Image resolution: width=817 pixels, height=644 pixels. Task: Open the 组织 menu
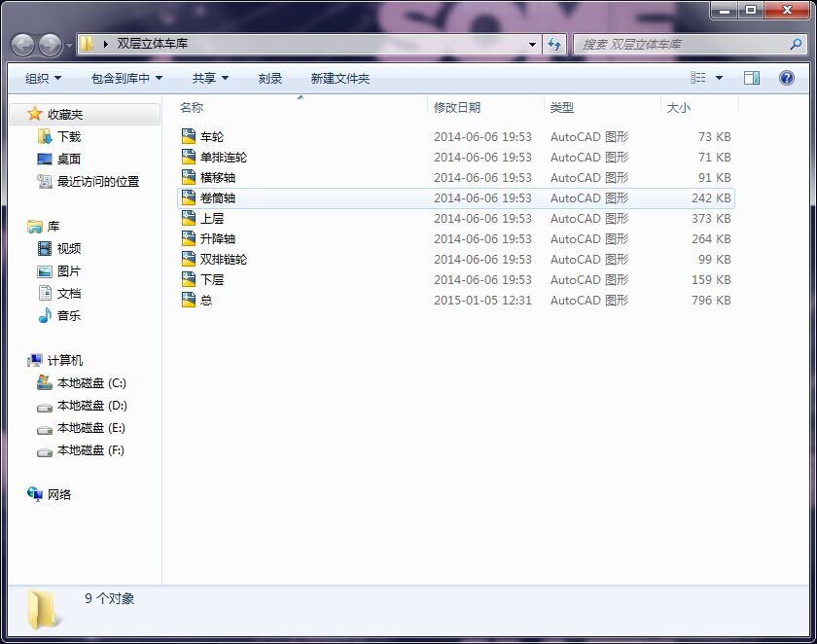click(x=43, y=78)
